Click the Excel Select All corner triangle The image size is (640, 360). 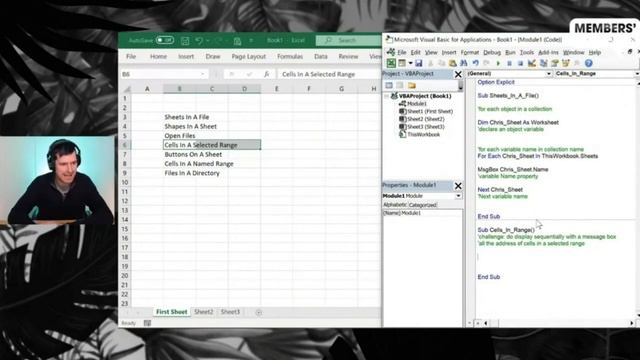(x=127, y=89)
